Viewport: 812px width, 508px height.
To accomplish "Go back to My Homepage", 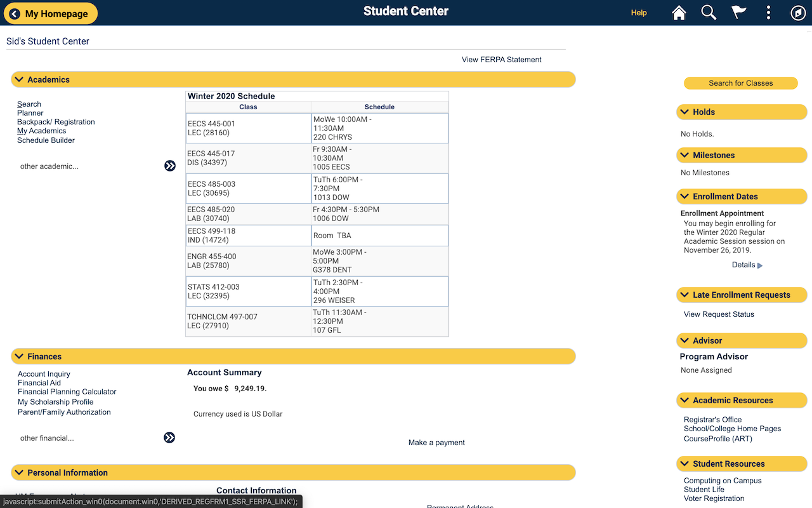I will pyautogui.click(x=51, y=13).
